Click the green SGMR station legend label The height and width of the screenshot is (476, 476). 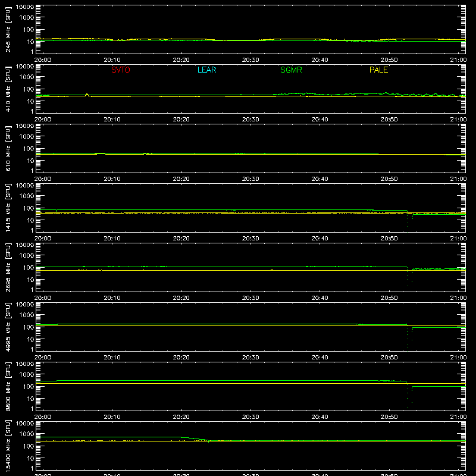[x=291, y=70]
